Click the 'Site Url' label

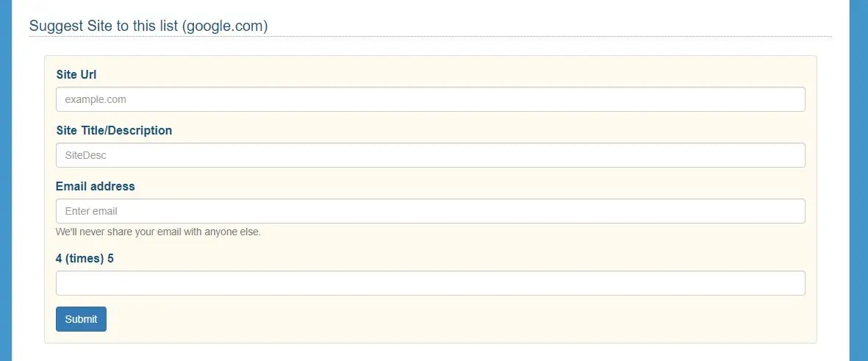click(76, 74)
